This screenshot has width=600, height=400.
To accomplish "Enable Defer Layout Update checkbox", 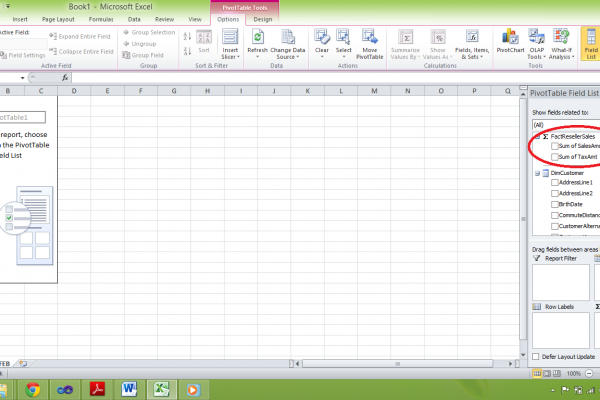I will pos(536,356).
